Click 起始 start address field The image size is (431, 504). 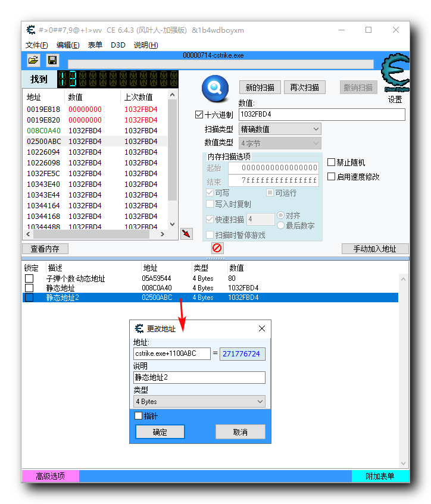[273, 167]
